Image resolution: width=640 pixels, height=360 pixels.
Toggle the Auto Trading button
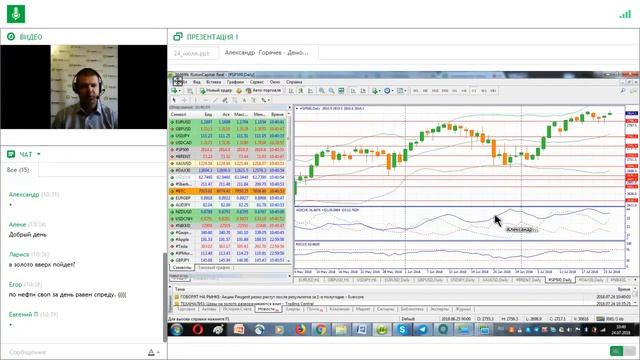coord(263,90)
